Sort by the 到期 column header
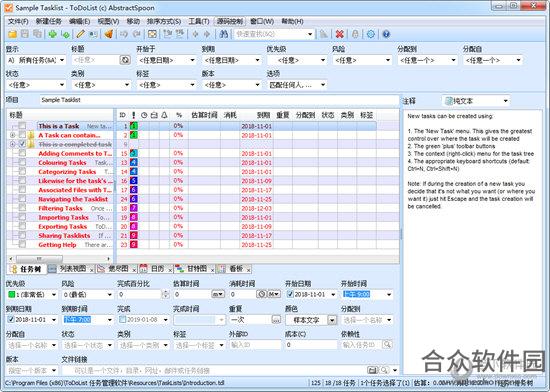Viewport: 550px width, 392px height. click(x=263, y=115)
